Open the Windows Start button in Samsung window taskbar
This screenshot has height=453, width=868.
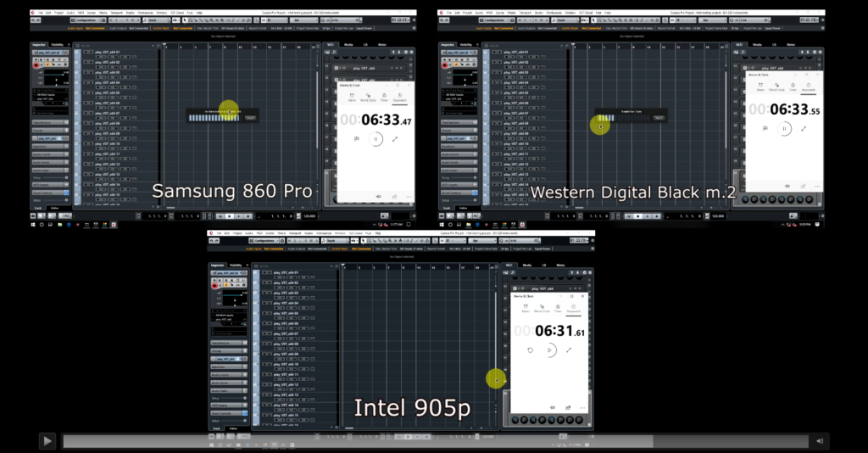[x=33, y=225]
